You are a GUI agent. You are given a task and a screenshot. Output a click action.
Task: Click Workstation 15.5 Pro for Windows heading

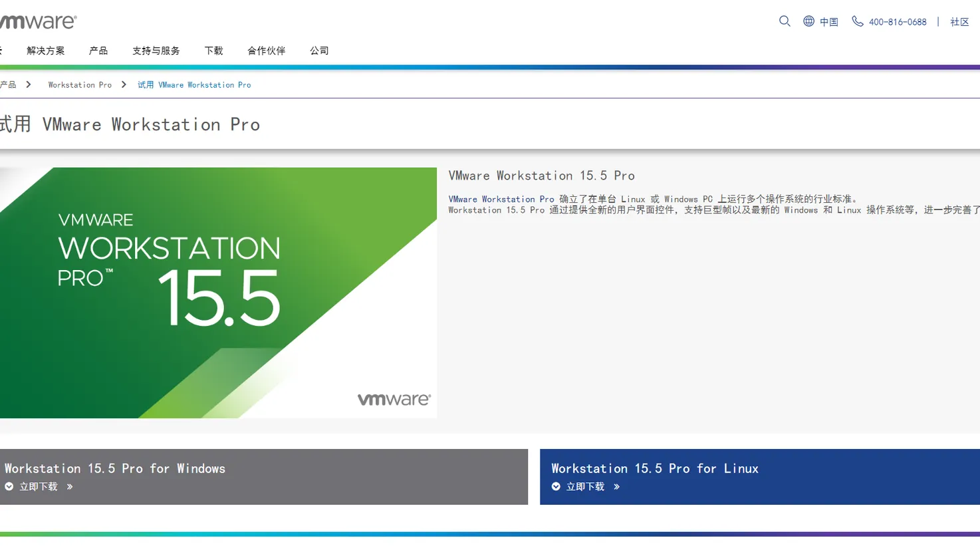click(x=115, y=469)
